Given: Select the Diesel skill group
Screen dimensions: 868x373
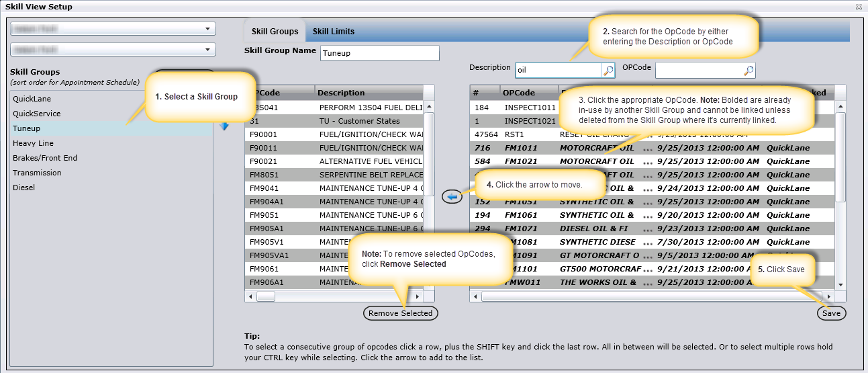Looking at the screenshot, I should click(x=24, y=188).
